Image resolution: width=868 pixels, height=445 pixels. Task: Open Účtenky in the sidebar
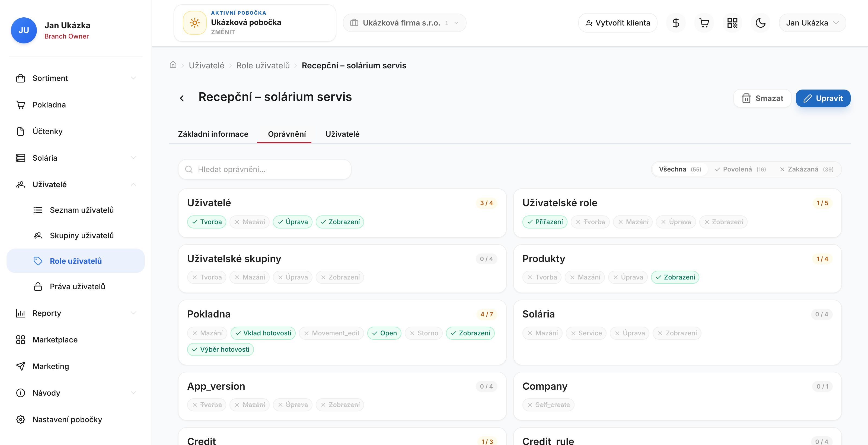pos(75,132)
